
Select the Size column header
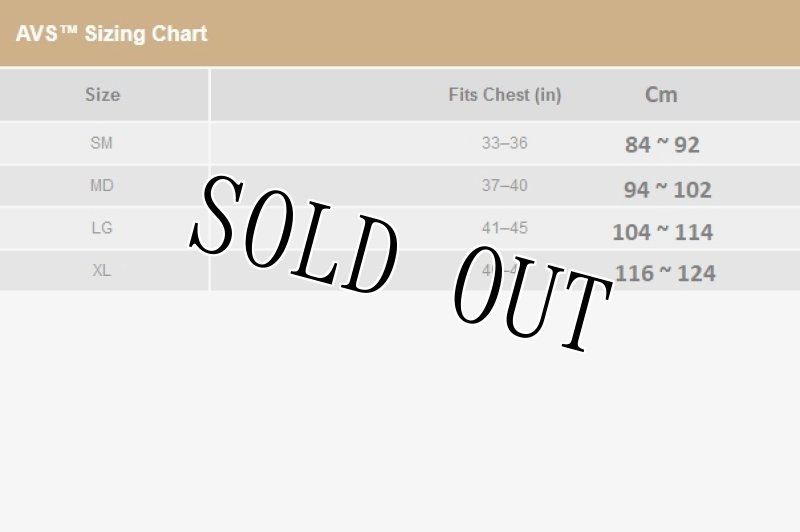tap(102, 95)
